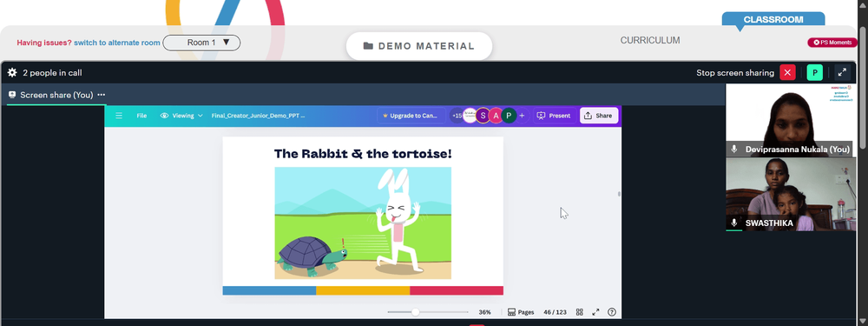Click the Upgrade to Canva button
Screen dimensions: 868x326
(x=411, y=116)
